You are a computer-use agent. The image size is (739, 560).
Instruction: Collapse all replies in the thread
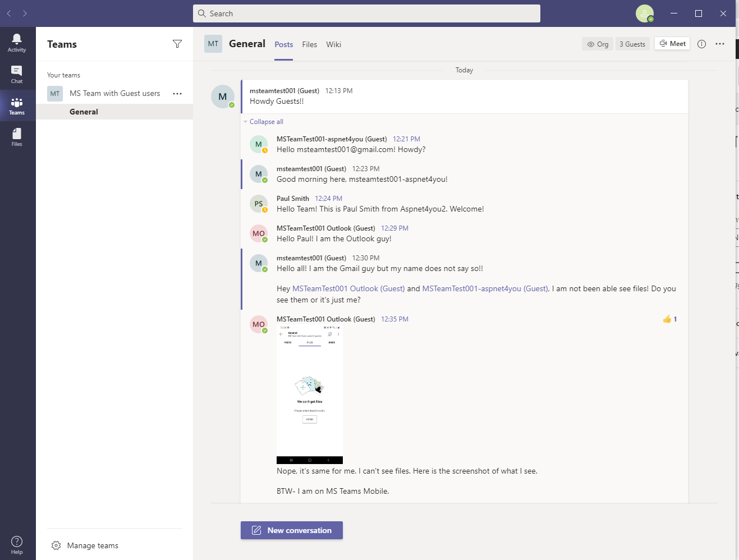(x=266, y=122)
